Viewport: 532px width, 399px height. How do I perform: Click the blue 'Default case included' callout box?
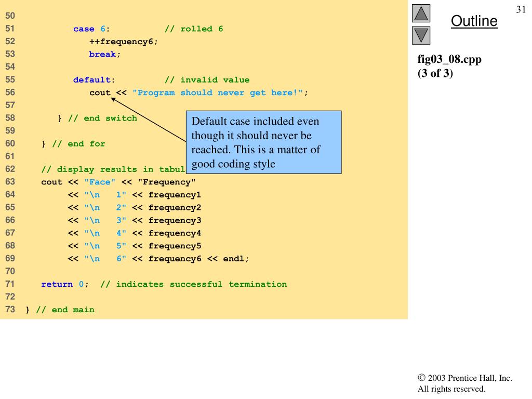(x=263, y=142)
